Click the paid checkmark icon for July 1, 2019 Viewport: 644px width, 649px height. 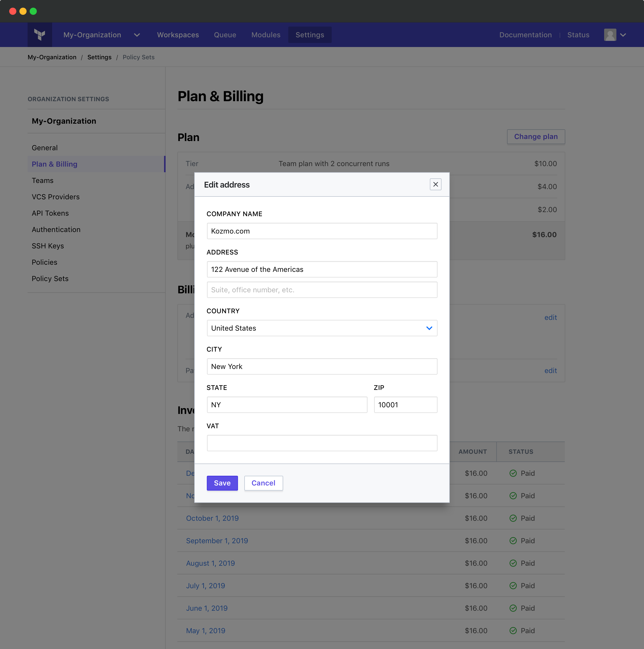coord(513,586)
